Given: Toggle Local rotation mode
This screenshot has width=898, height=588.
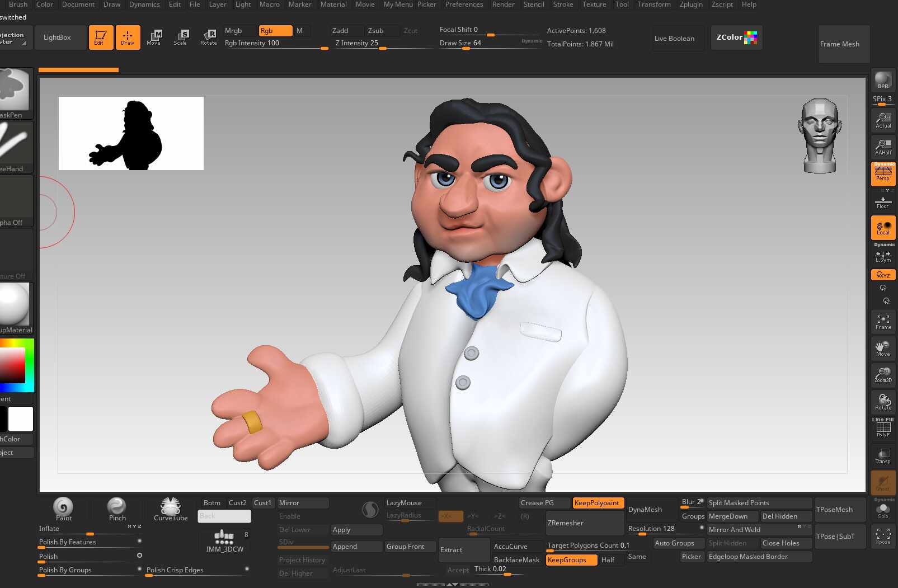Looking at the screenshot, I should click(x=883, y=228).
